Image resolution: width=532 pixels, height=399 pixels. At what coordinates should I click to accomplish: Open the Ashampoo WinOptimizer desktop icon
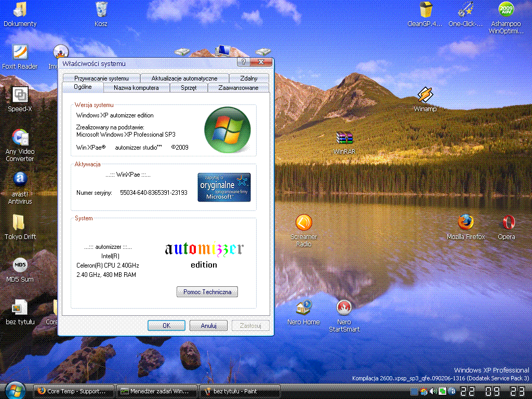point(506,18)
